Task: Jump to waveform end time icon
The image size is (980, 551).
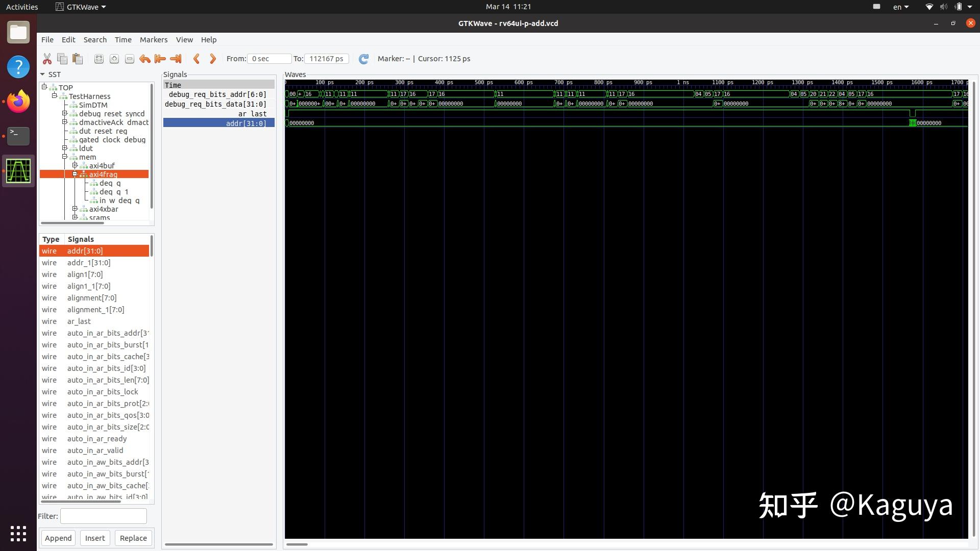Action: point(176,59)
